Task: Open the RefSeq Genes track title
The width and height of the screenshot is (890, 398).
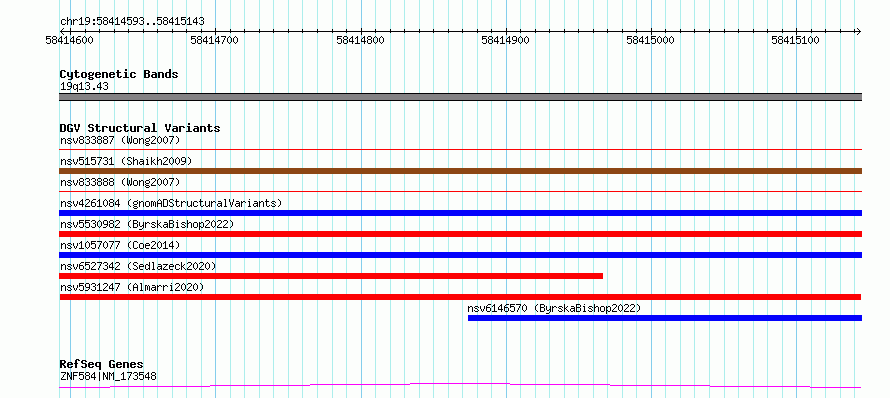Action: click(101, 364)
